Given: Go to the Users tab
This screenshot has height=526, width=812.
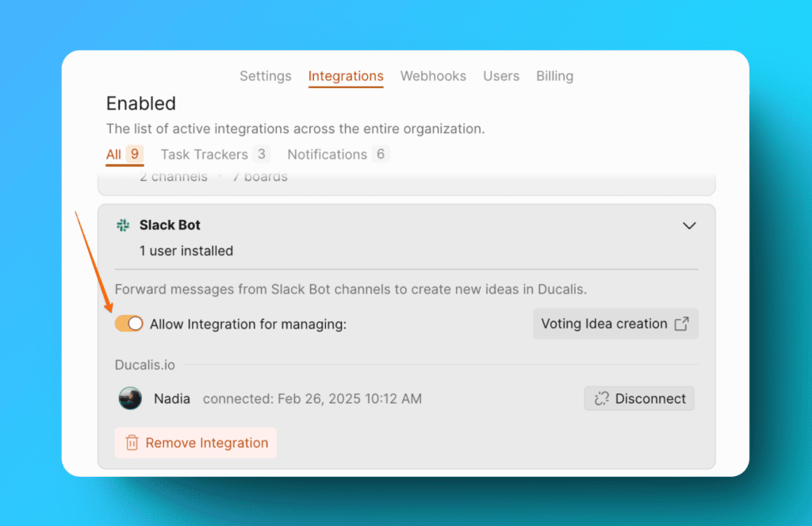Looking at the screenshot, I should pos(501,76).
